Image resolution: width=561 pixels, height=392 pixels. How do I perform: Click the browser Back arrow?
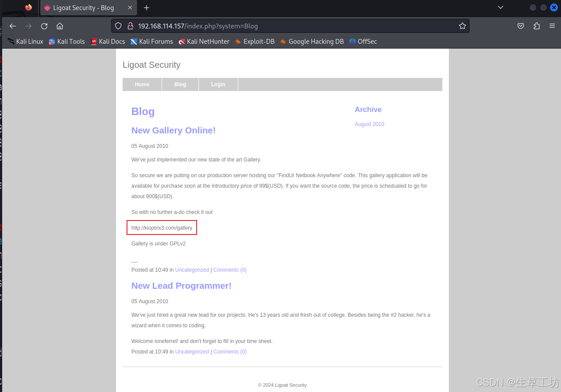[x=13, y=26]
